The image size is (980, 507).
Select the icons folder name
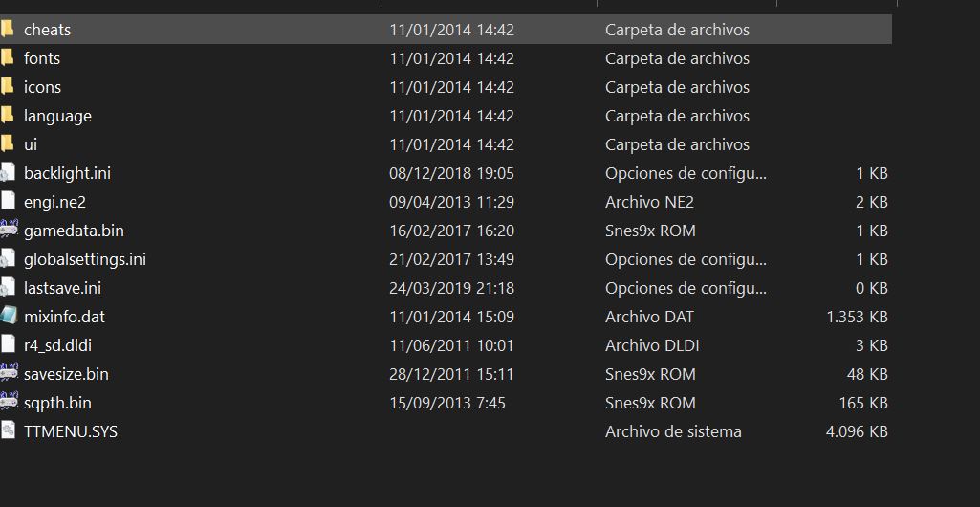point(42,87)
